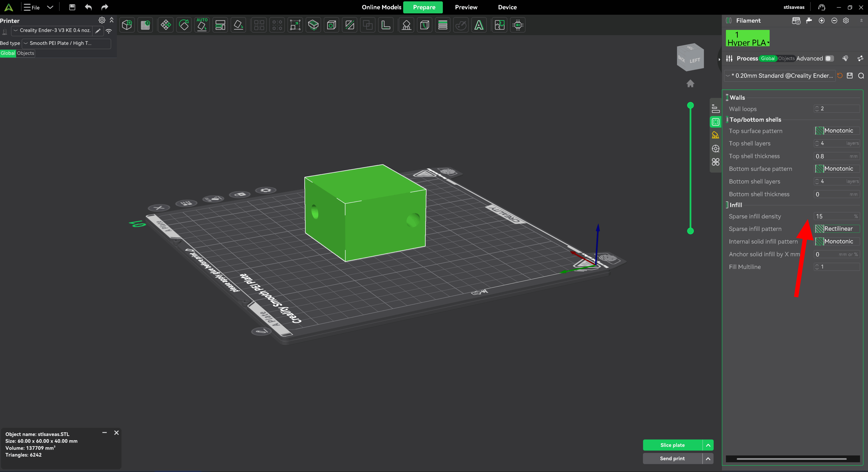Viewport: 868px width, 472px height.
Task: Click the Add plate toolbar icon
Action: pos(145,25)
